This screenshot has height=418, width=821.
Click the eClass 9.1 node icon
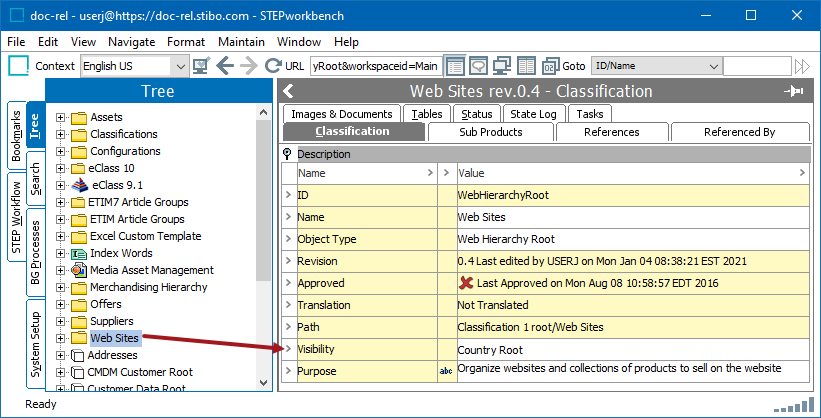pyautogui.click(x=79, y=185)
